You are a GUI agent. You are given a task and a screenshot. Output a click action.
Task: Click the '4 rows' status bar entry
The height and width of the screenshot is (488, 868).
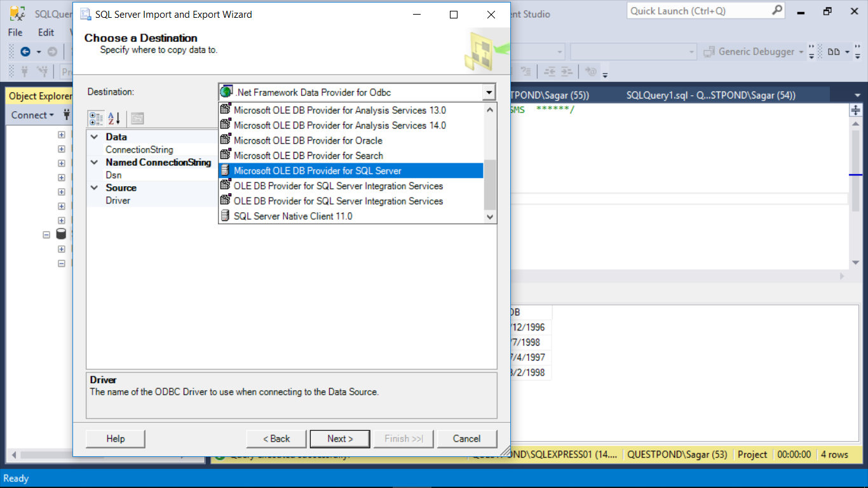(834, 454)
